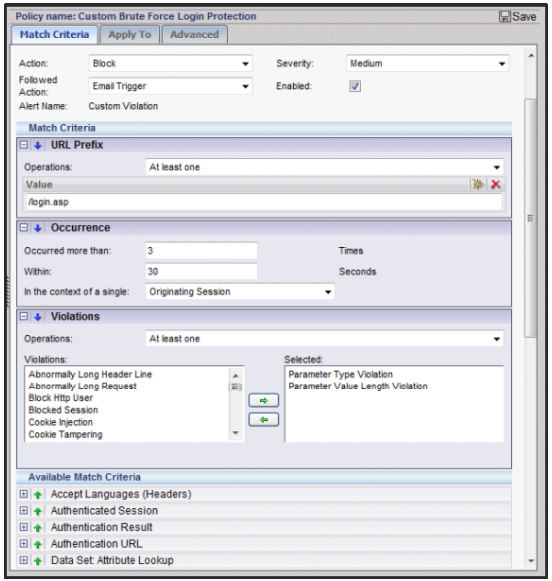This screenshot has height=581, width=552.
Task: Collapse the URL Prefix section
Action: pyautogui.click(x=24, y=145)
